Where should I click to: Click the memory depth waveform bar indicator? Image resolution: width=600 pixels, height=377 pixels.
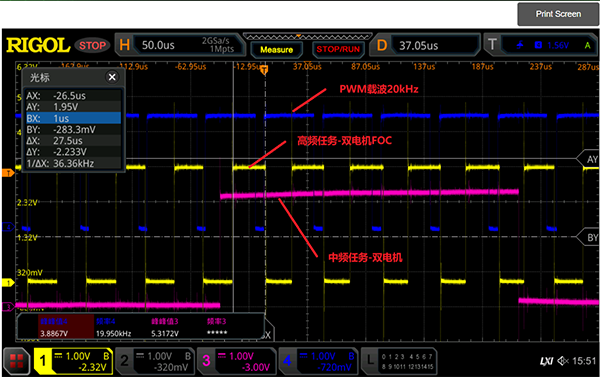click(308, 37)
